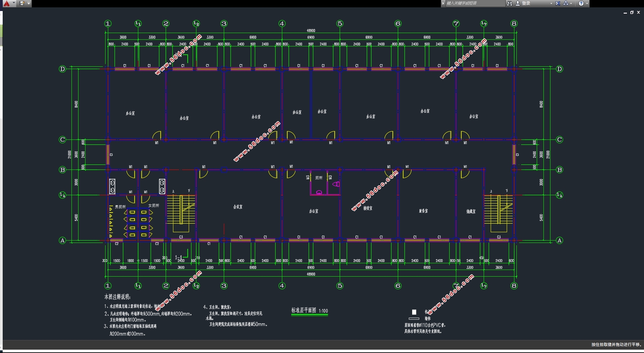
Task: Click the 标准层平面图 drawing title text
Action: point(304,310)
